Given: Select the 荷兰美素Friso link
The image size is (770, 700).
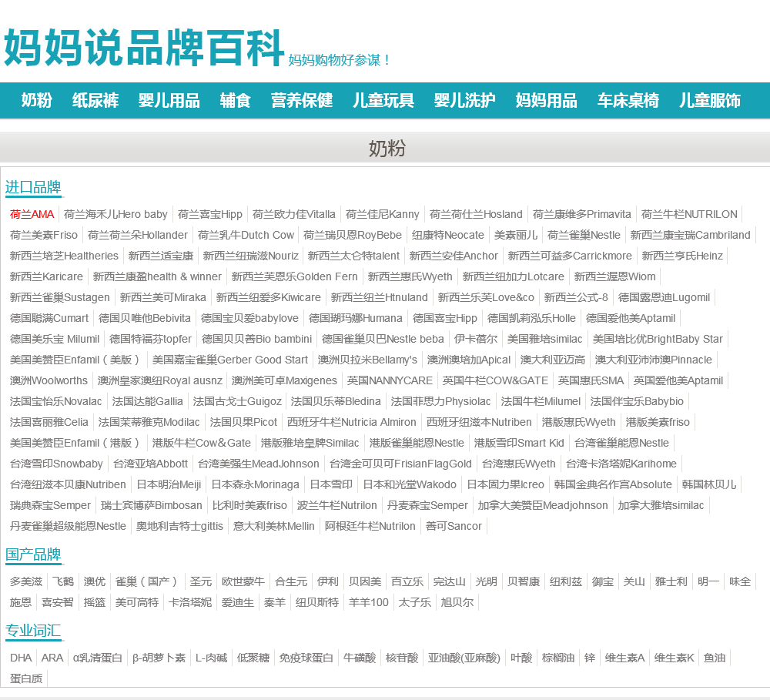Looking at the screenshot, I should point(44,235).
